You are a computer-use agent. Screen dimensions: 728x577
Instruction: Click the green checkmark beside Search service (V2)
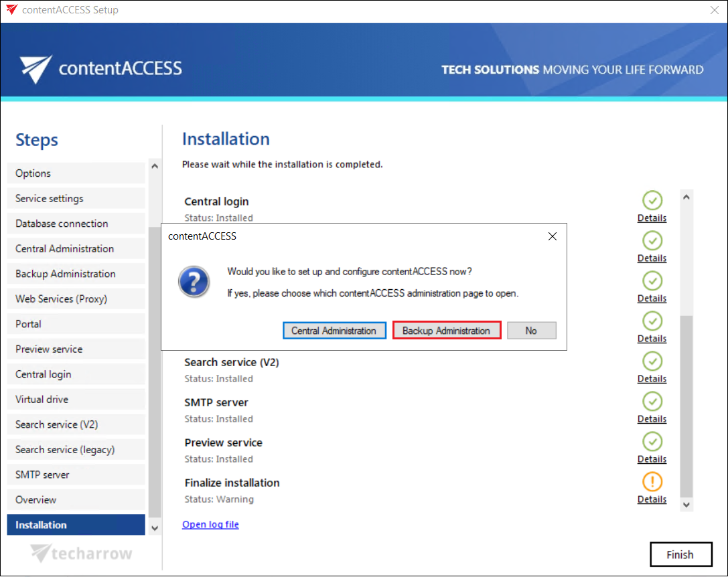(652, 361)
